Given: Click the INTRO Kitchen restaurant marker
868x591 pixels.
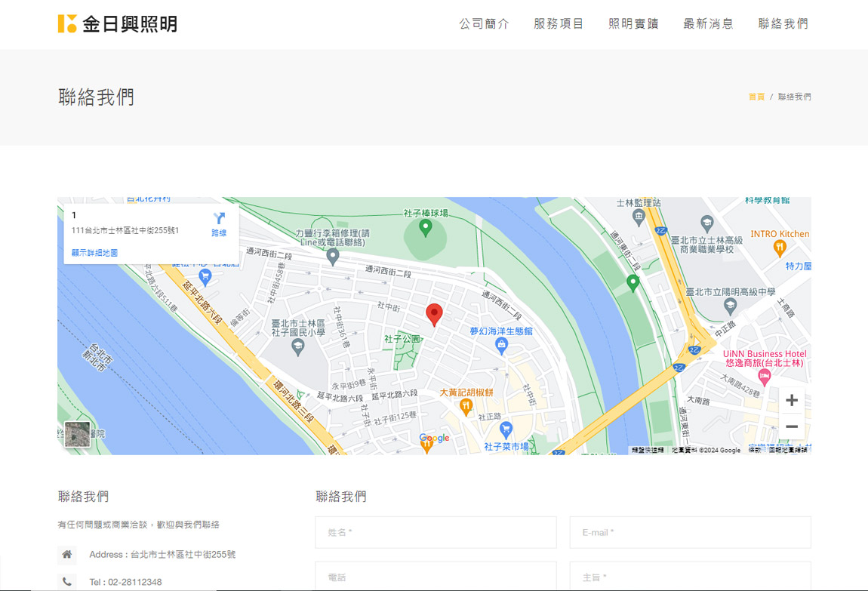Looking at the screenshot, I should pyautogui.click(x=780, y=248).
